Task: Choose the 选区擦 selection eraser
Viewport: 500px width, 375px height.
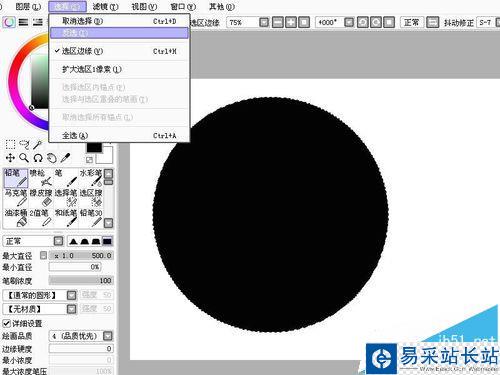Action: [91, 198]
